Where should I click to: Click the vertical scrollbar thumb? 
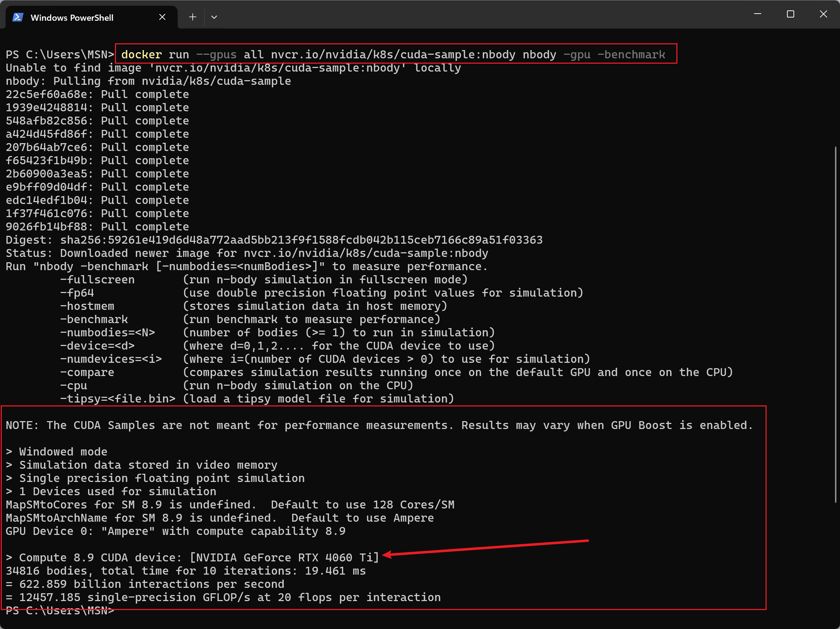[835, 325]
